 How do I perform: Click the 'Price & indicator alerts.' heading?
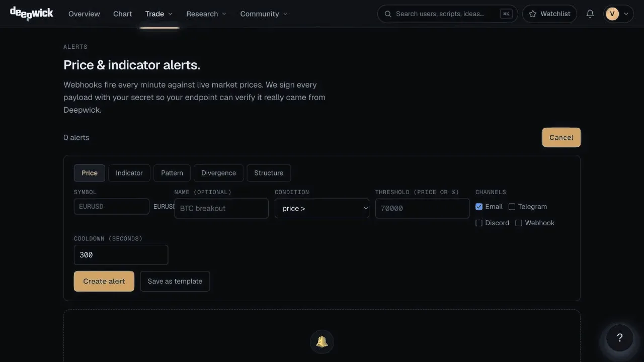(x=132, y=65)
